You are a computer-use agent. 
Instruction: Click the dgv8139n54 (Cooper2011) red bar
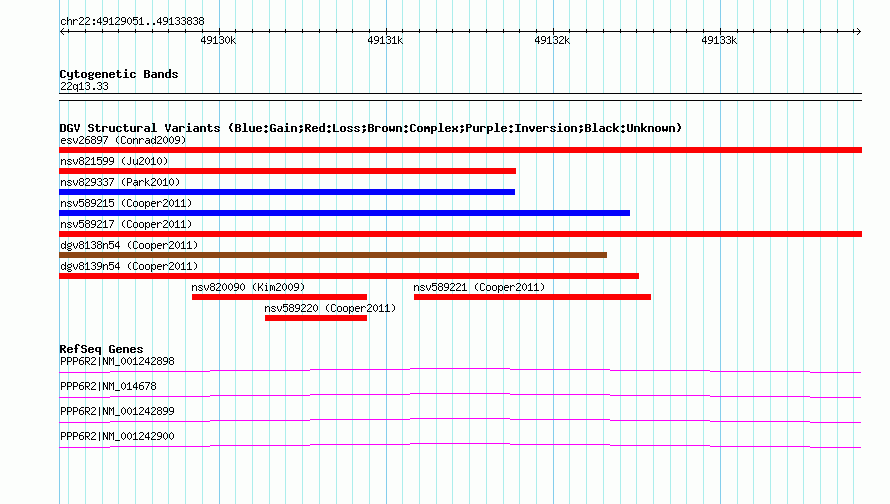click(x=349, y=276)
